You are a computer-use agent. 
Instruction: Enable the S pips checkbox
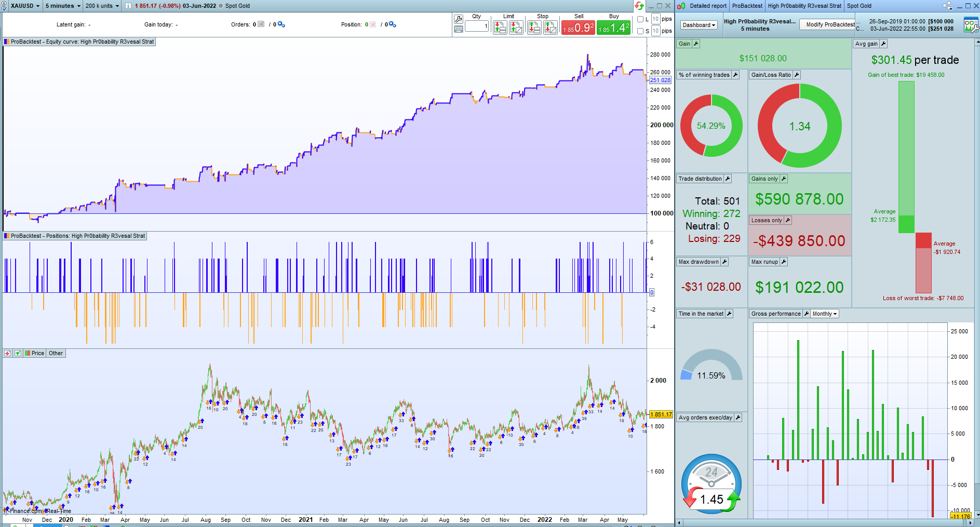tap(640, 31)
